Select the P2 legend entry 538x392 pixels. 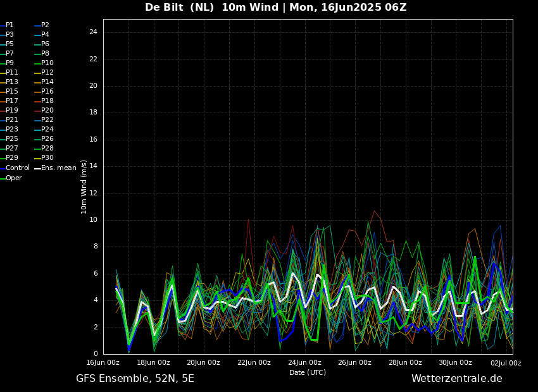point(45,25)
